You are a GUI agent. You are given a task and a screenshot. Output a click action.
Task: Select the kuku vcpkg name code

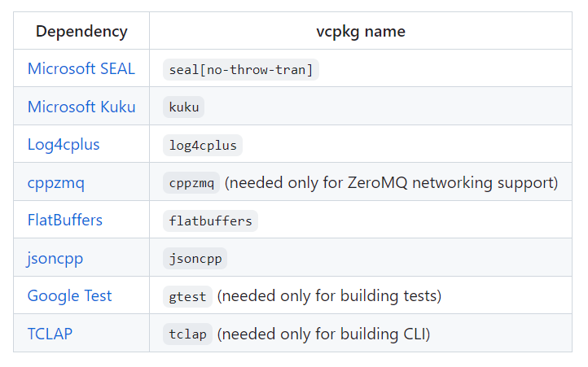tap(183, 107)
